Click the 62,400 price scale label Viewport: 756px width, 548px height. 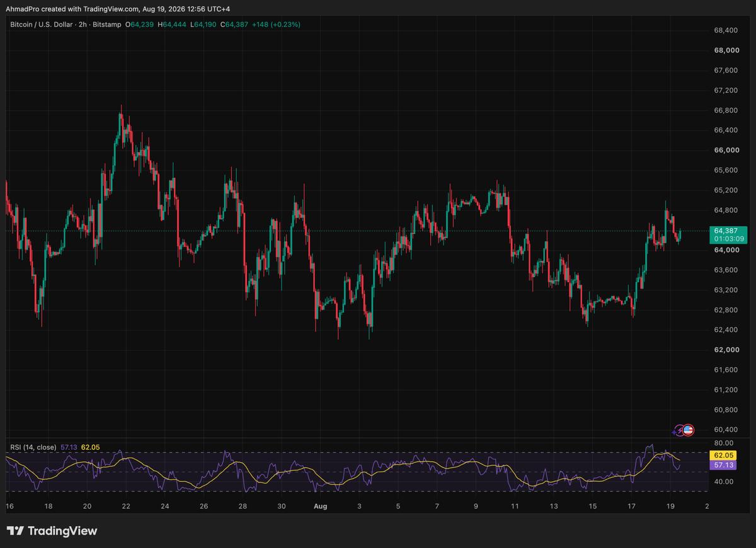(x=726, y=329)
